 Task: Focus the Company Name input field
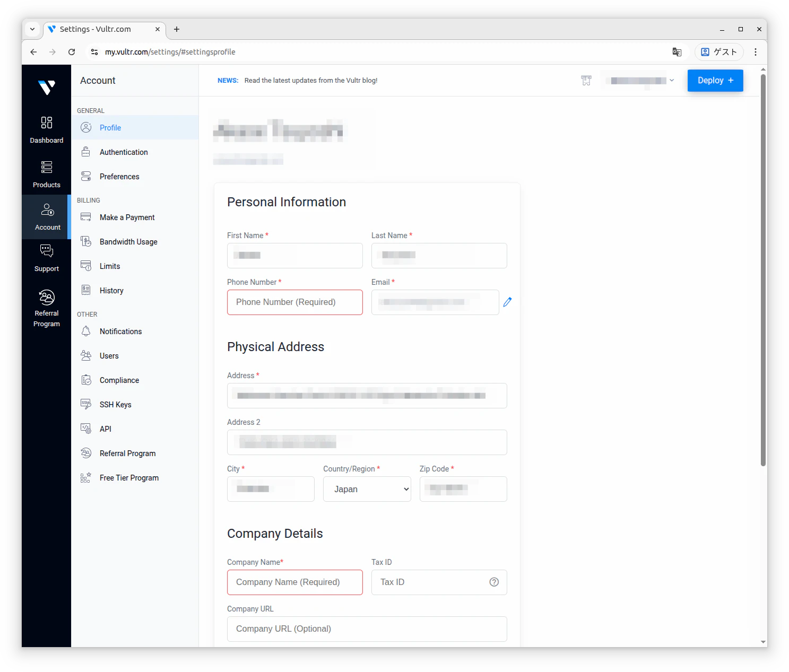coord(295,582)
